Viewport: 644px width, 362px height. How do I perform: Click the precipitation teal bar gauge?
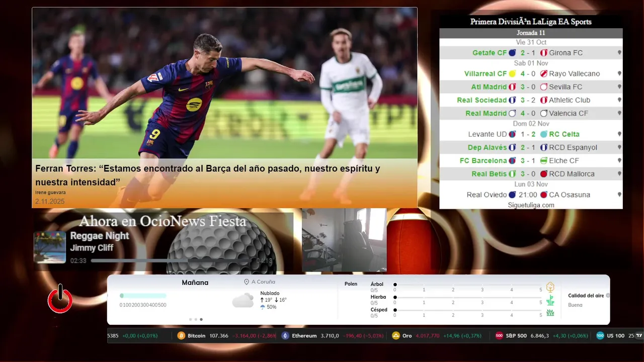pos(143,296)
